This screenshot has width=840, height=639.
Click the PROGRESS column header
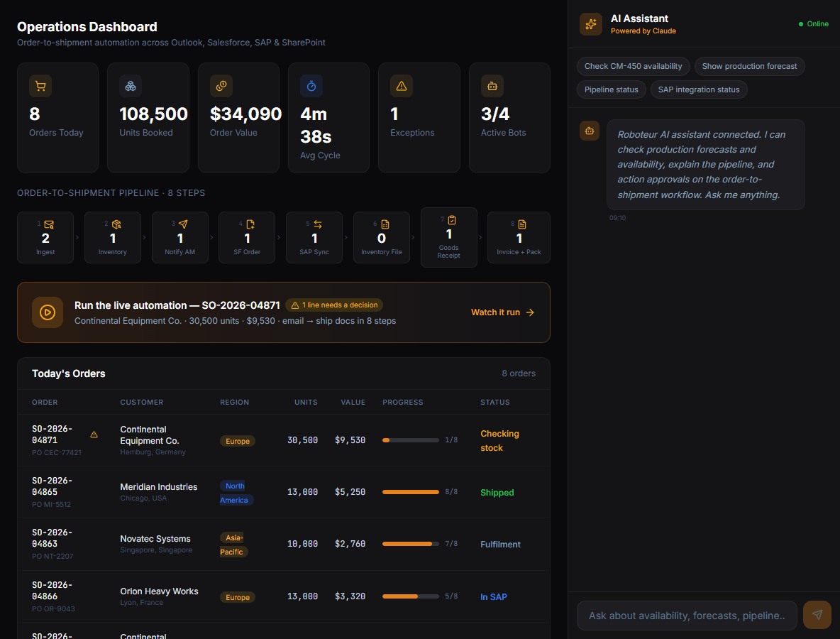pyautogui.click(x=403, y=402)
